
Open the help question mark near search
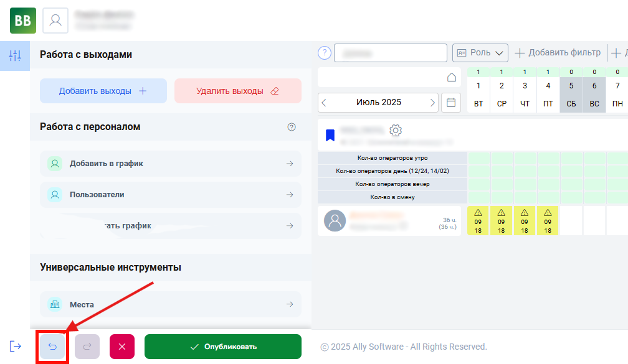pyautogui.click(x=324, y=53)
